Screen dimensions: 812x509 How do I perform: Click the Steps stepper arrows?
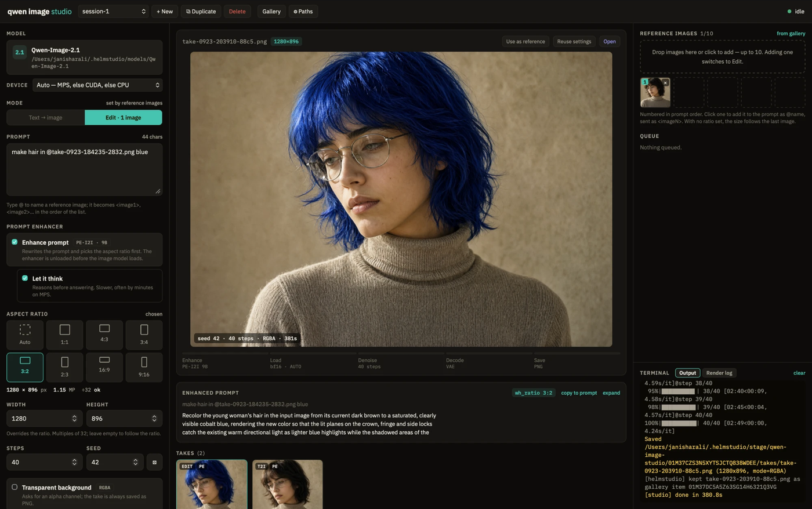pyautogui.click(x=74, y=462)
